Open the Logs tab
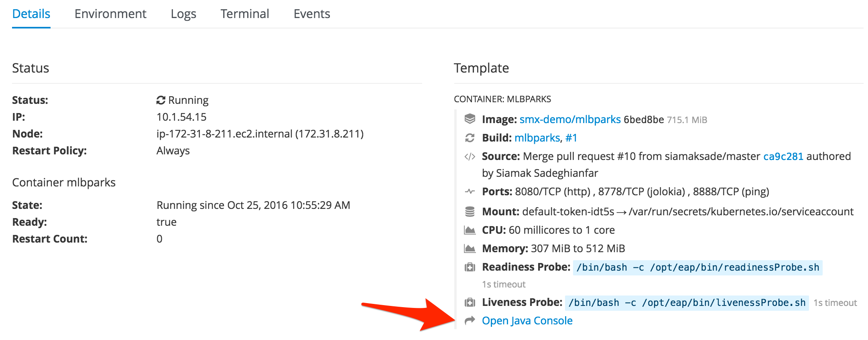868x340 pixels. [183, 14]
